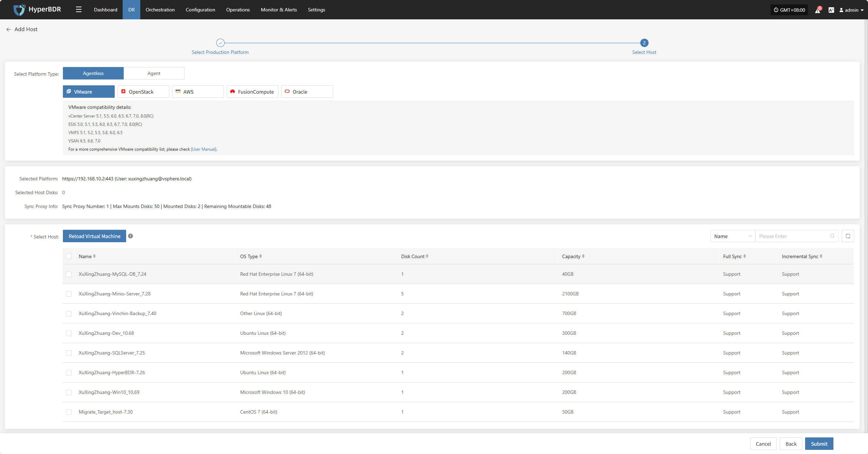Click Microsoft Windows Server 2012 (64-bit) cell

pyautogui.click(x=282, y=353)
